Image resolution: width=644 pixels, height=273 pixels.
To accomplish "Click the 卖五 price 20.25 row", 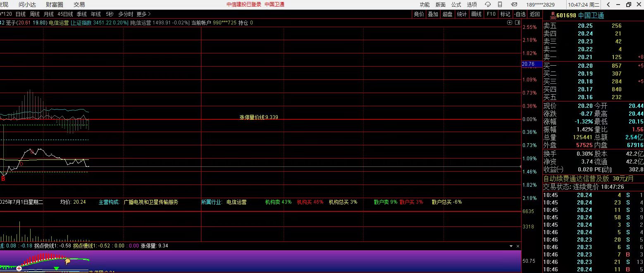I will 593,26.
